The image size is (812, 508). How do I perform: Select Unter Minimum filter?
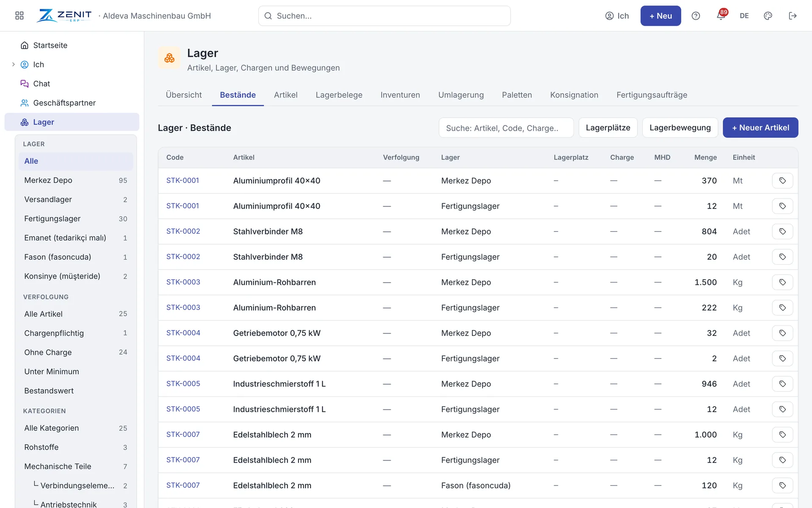(x=76, y=372)
